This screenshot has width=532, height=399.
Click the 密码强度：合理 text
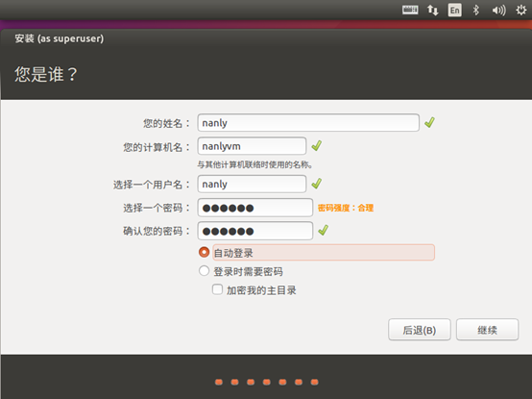346,208
